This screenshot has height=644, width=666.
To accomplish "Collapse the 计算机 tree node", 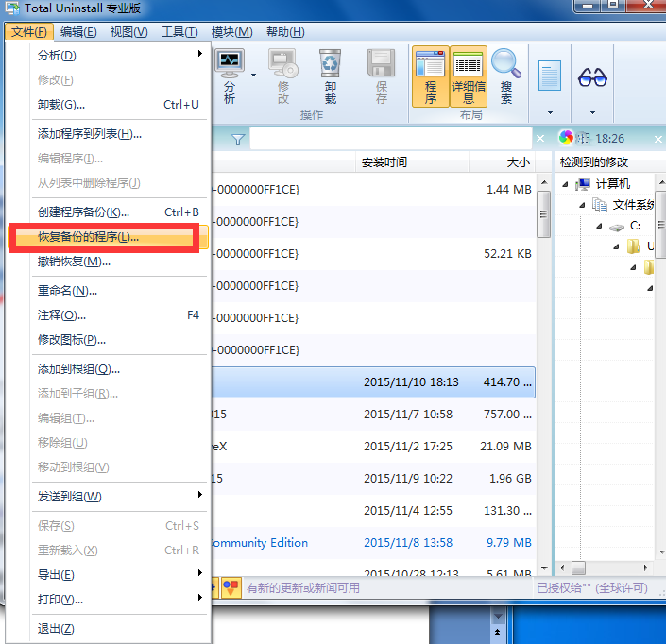I will click(x=566, y=184).
